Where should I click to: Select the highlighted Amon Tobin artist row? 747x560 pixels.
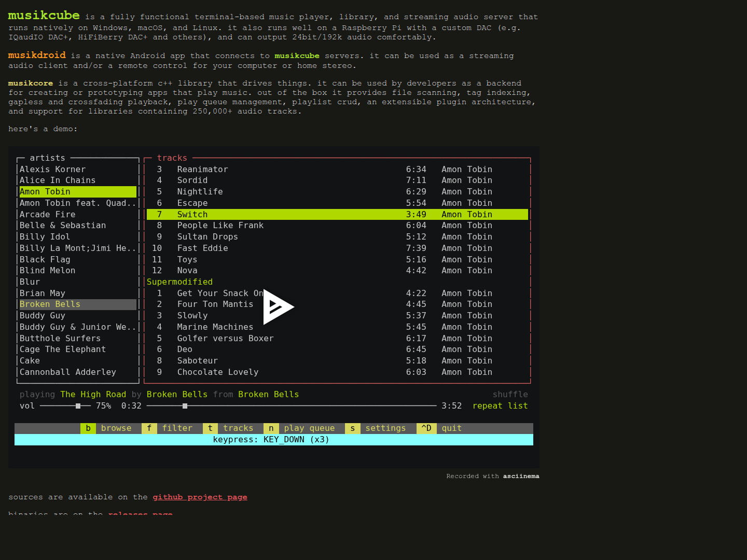point(78,192)
